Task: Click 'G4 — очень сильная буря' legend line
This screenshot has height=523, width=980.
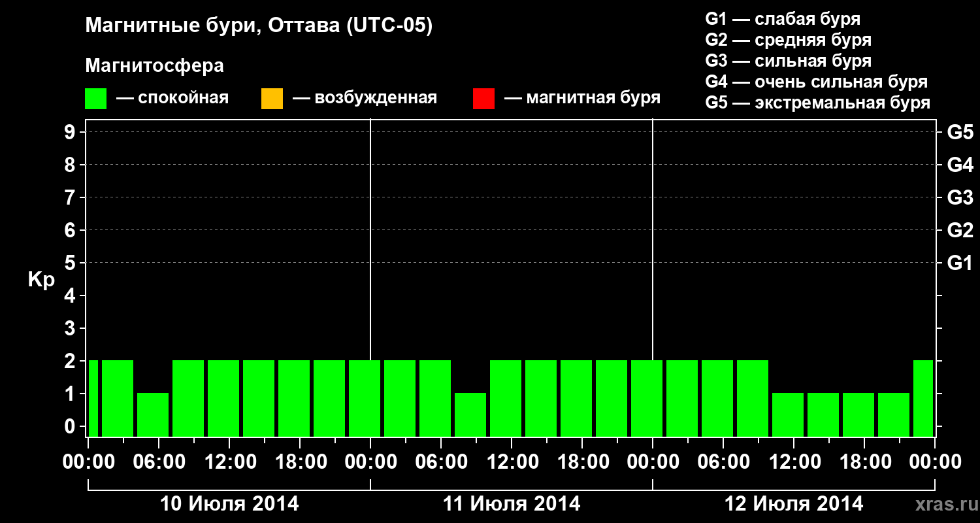Action: [x=817, y=82]
